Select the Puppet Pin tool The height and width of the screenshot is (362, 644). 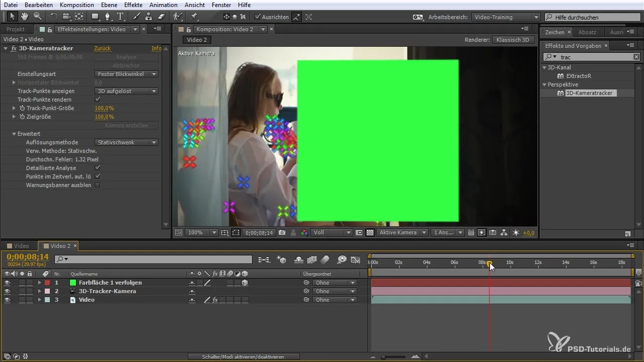(x=194, y=17)
